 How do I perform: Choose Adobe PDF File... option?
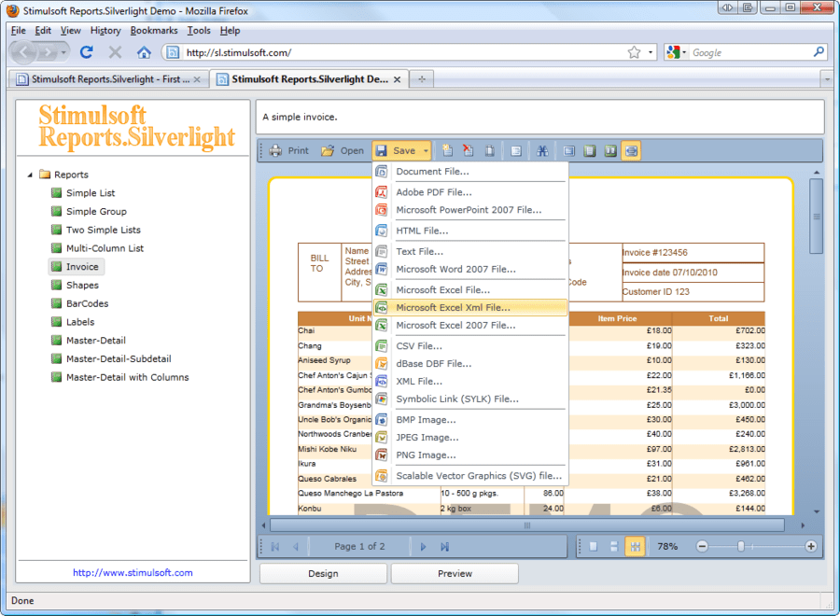[x=469, y=191]
